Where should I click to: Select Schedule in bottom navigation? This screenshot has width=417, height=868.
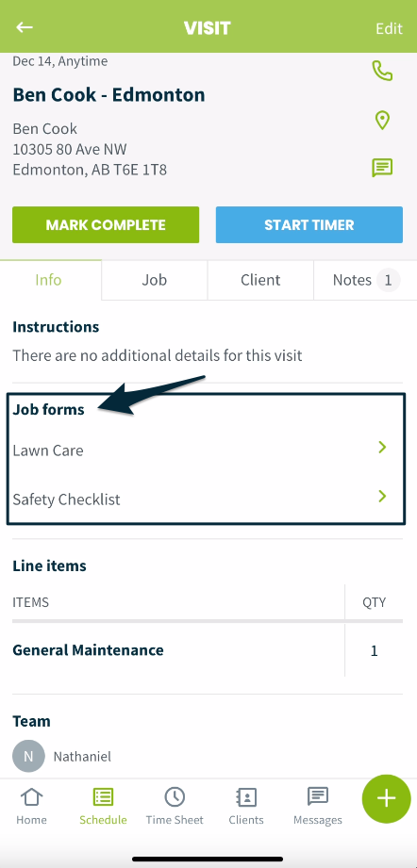(103, 806)
